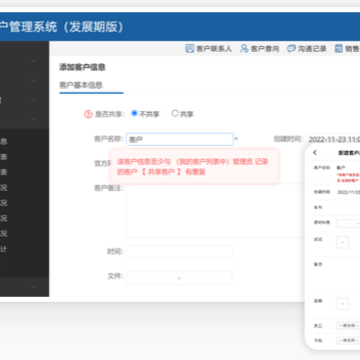Click the red duplicate customer warning message
The image size is (360, 360).
click(194, 166)
